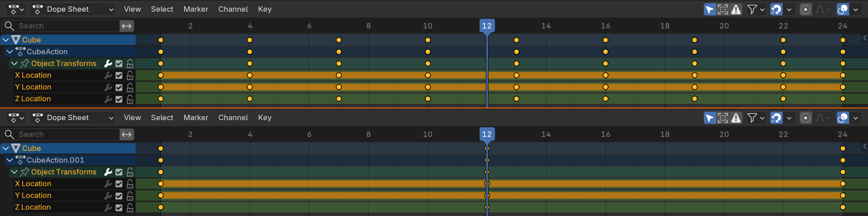Open Key menu in CubeAction.001 editor
Viewport: 868px width, 216px height.
[x=265, y=117]
